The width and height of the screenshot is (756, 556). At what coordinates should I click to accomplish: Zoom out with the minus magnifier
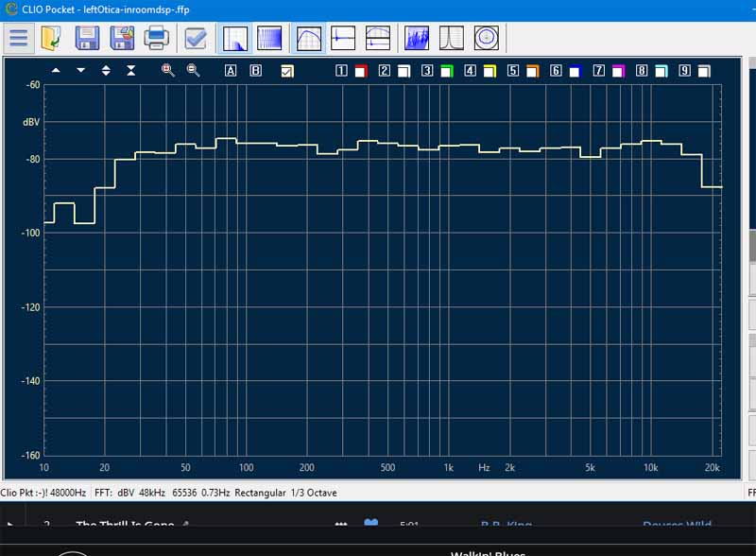pyautogui.click(x=194, y=71)
